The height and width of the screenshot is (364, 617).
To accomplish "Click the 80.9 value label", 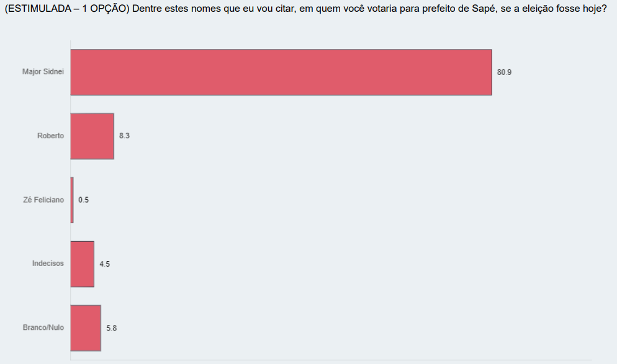I will pos(504,73).
